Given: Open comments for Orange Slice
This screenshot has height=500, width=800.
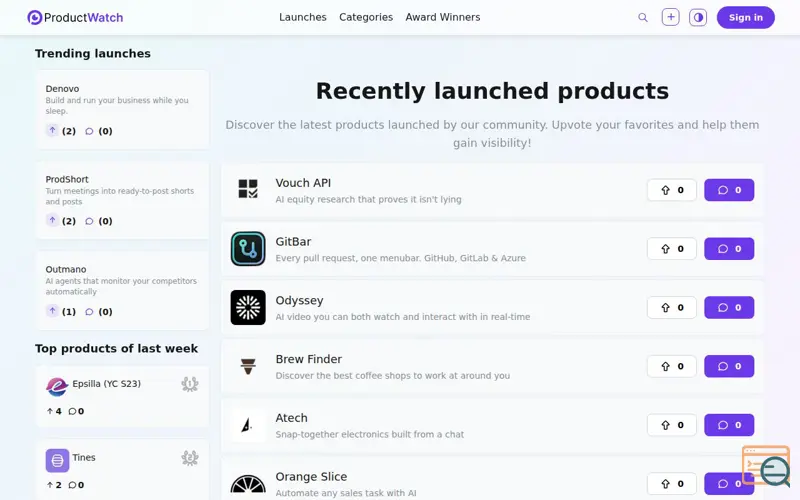Looking at the screenshot, I should [x=729, y=483].
